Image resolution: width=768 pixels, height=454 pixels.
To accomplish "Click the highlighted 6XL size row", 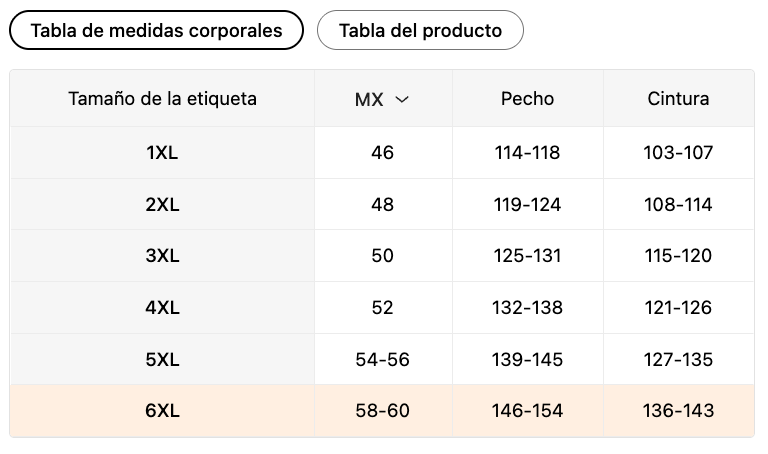I will 162,411.
